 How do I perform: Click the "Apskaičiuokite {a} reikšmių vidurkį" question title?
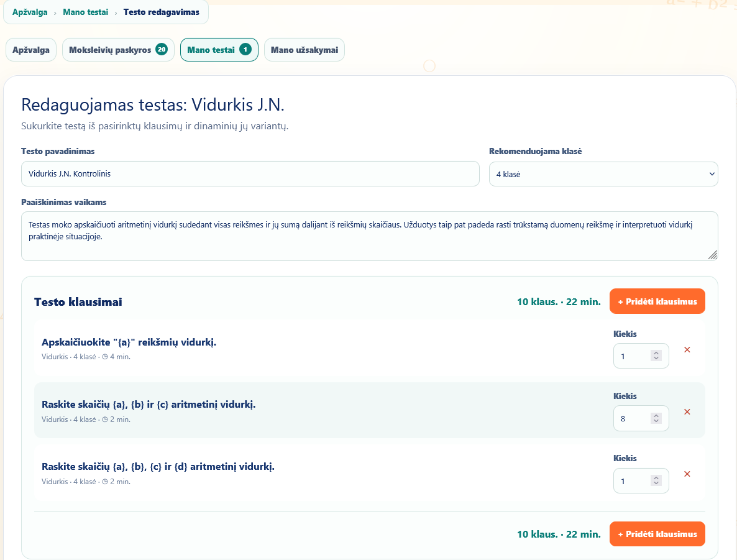pos(129,342)
